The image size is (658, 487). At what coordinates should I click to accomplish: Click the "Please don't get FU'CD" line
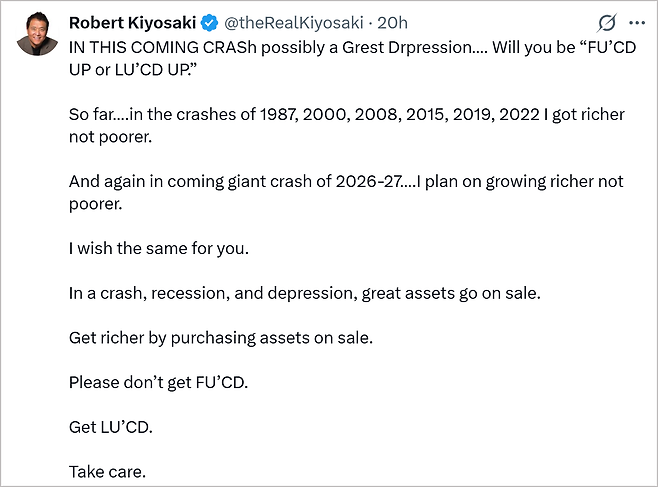pyautogui.click(x=157, y=382)
